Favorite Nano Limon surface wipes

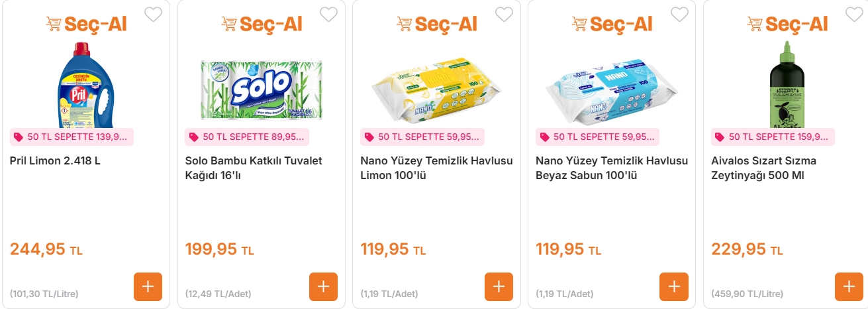click(504, 14)
